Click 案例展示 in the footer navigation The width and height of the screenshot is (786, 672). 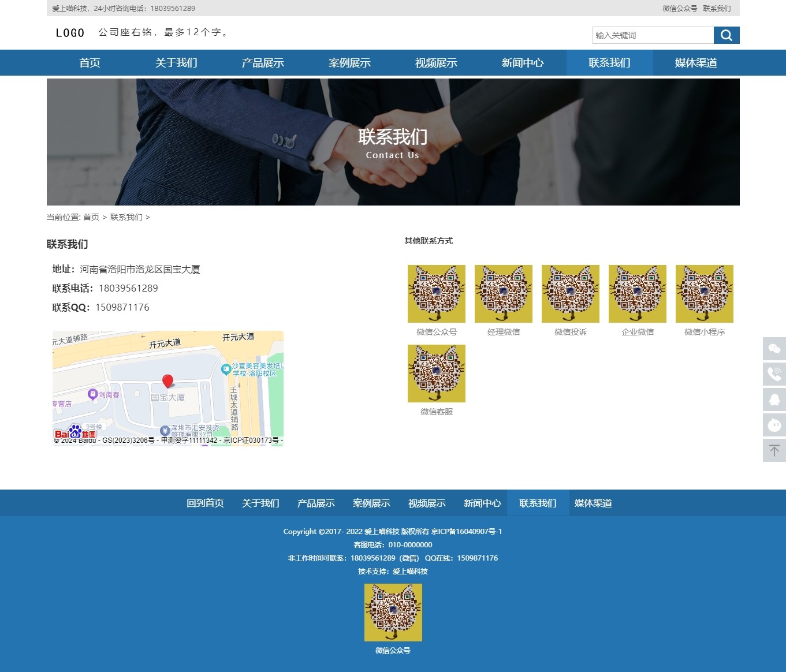tap(371, 503)
